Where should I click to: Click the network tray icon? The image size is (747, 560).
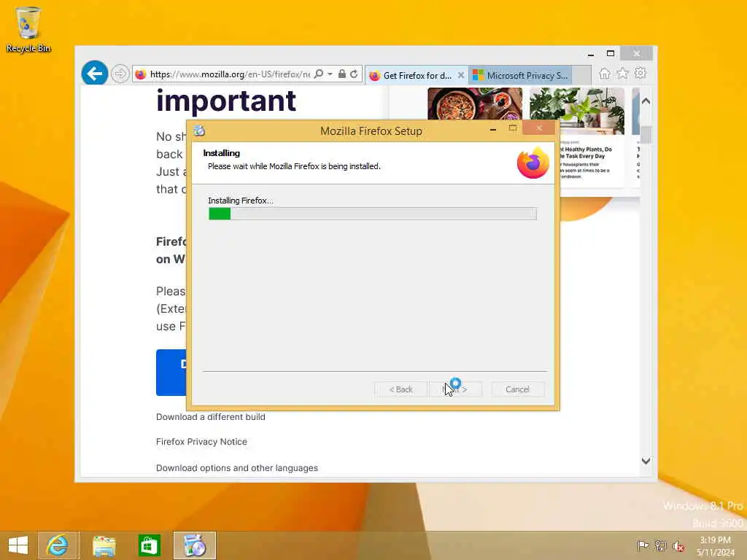pyautogui.click(x=660, y=545)
